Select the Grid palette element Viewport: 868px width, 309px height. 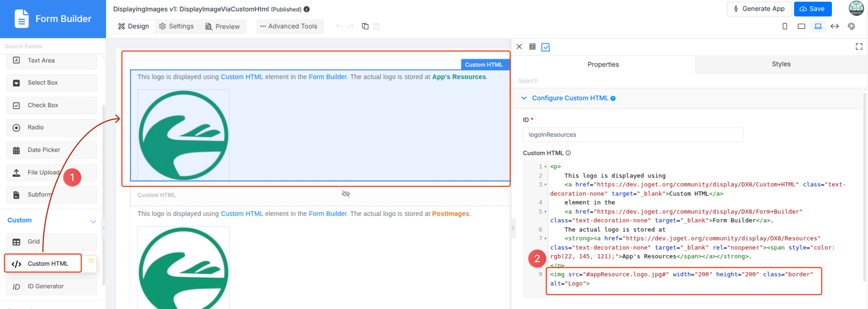click(x=51, y=242)
